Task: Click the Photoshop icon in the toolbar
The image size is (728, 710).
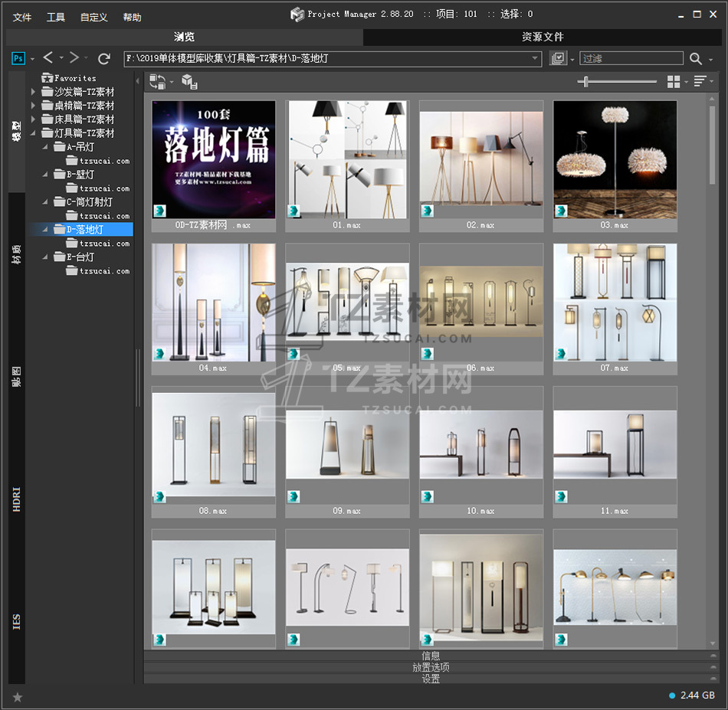Action: coord(19,58)
